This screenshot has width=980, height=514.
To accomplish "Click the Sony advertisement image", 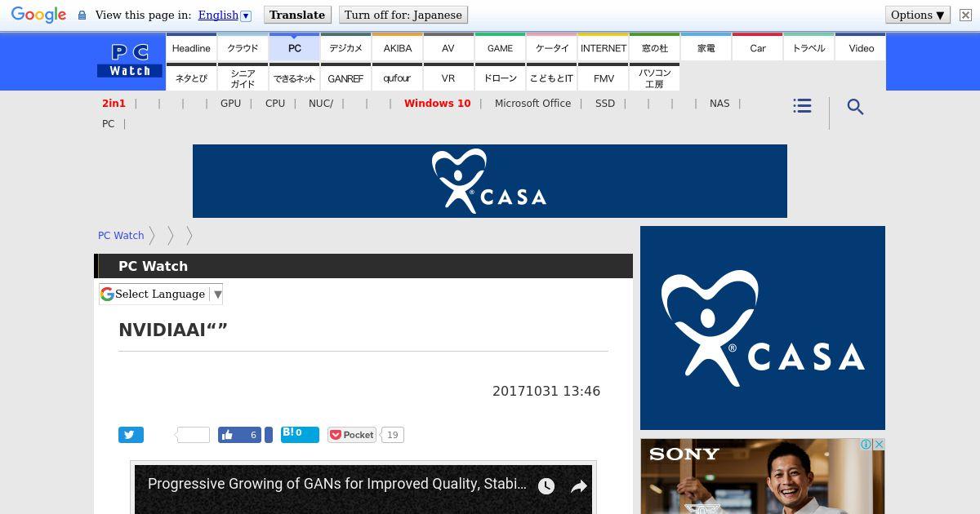I will tap(763, 477).
